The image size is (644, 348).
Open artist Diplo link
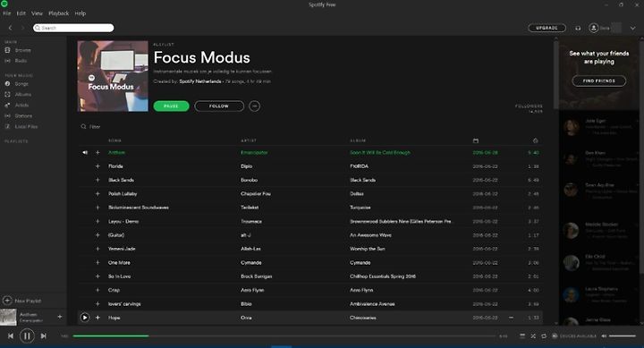click(x=247, y=166)
